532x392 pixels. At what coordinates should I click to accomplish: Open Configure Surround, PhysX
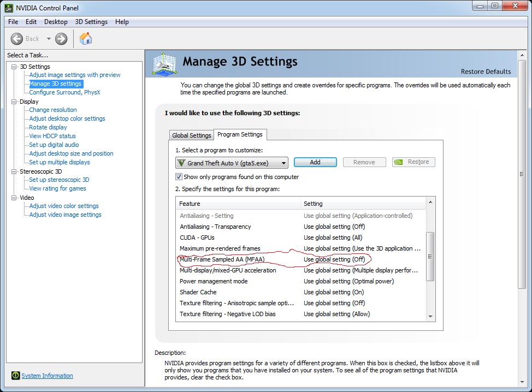coord(64,92)
